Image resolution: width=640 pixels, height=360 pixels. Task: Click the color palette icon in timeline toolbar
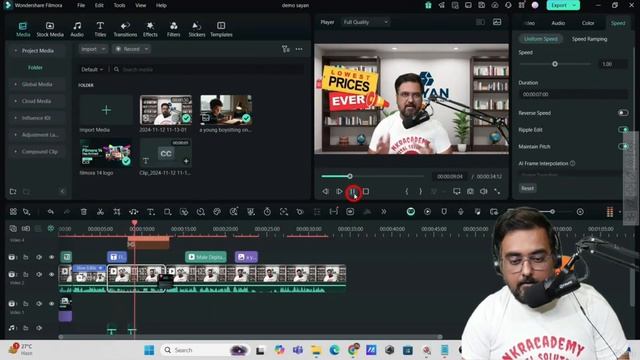pos(217,212)
